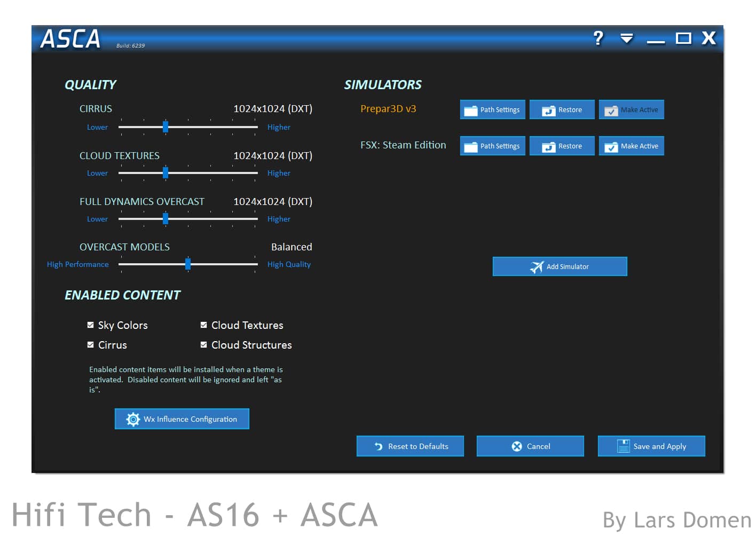Open the title bar dropdown arrow menu
The width and height of the screenshot is (756, 536).
coord(626,38)
